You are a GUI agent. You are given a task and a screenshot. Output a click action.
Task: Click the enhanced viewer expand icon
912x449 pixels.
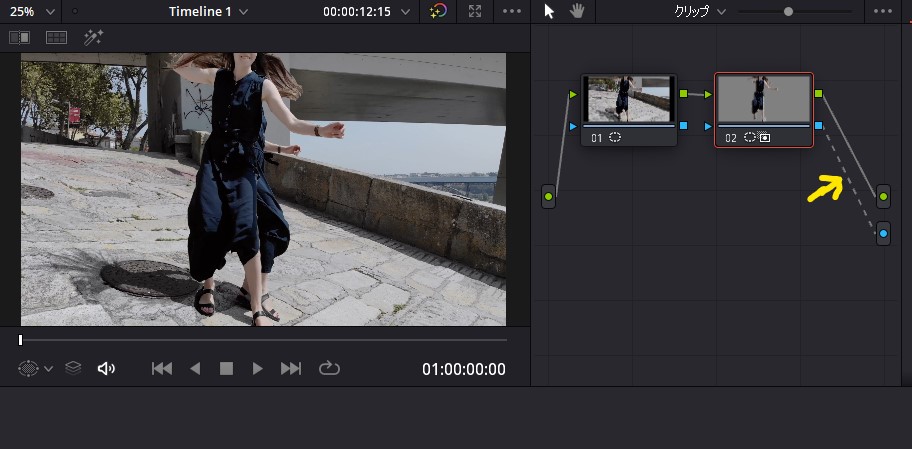coord(475,12)
